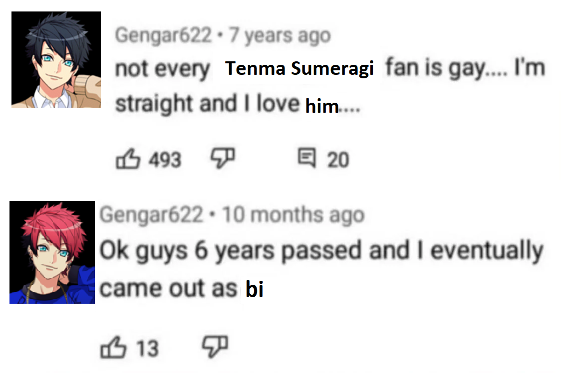Thumbs up the 'came out as bi' comment
Viewport: 567px width, 392px height.
tap(113, 348)
